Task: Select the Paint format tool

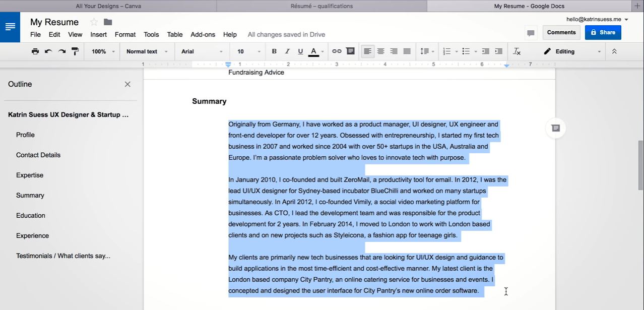Action: coord(75,51)
